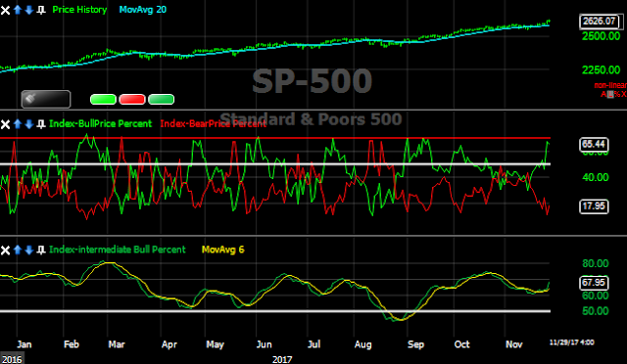This screenshot has width=627, height=364.
Task: Click the Feb label on the time axis
Action: [72, 344]
